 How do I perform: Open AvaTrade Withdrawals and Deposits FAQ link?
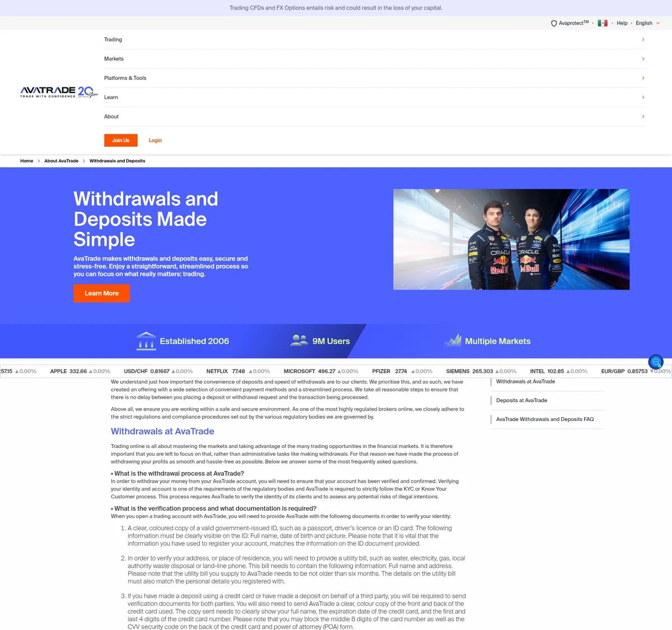[545, 419]
